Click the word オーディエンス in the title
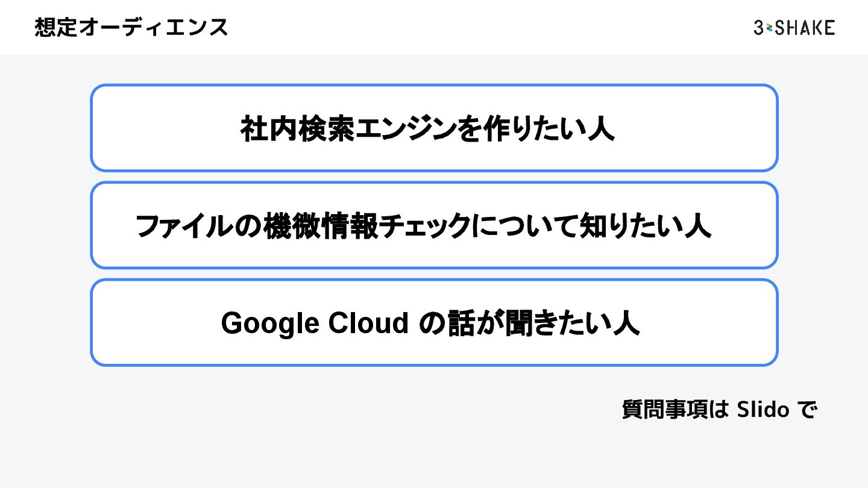 tap(153, 28)
